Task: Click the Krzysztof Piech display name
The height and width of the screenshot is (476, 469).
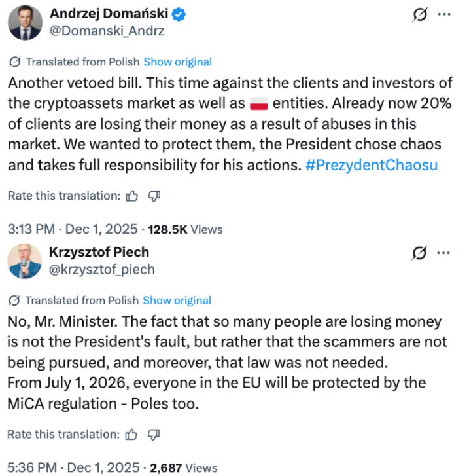Action: (99, 252)
